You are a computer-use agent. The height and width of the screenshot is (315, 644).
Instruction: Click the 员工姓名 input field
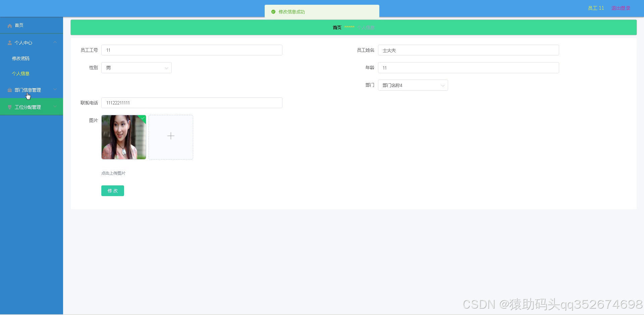[x=469, y=50]
